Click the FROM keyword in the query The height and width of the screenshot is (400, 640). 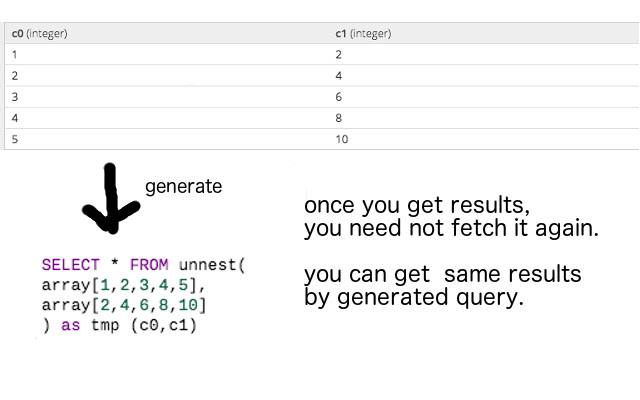pos(148,265)
